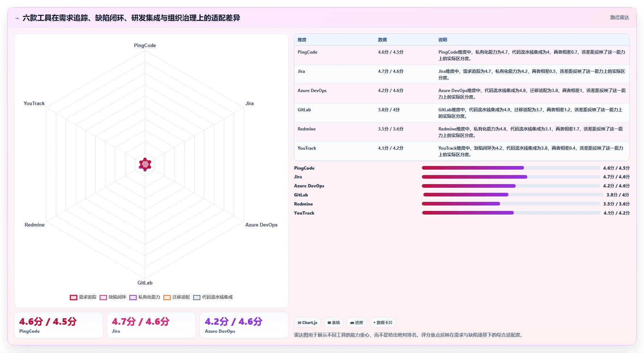644x353 pixels.
Task: Select the Jira progress bar
Action: click(x=511, y=177)
